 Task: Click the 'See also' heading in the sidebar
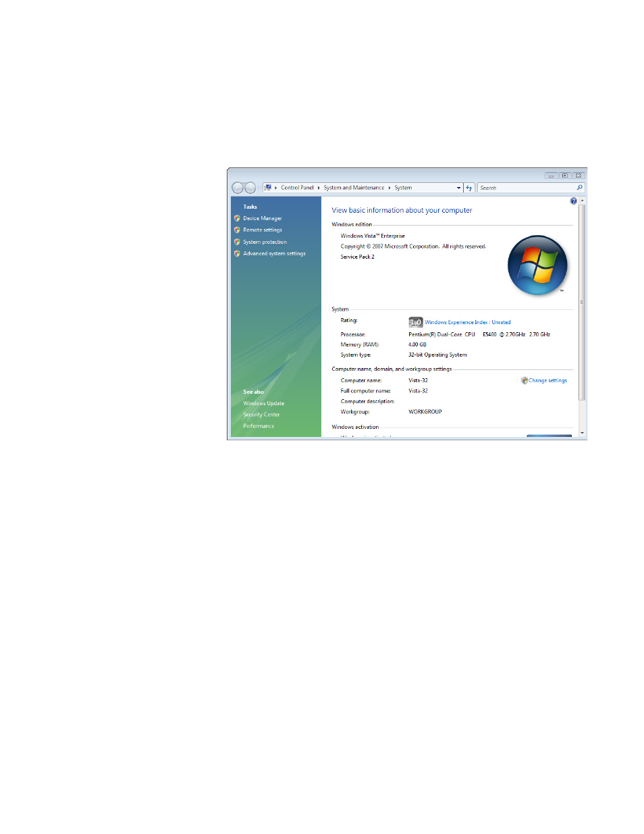(x=253, y=392)
